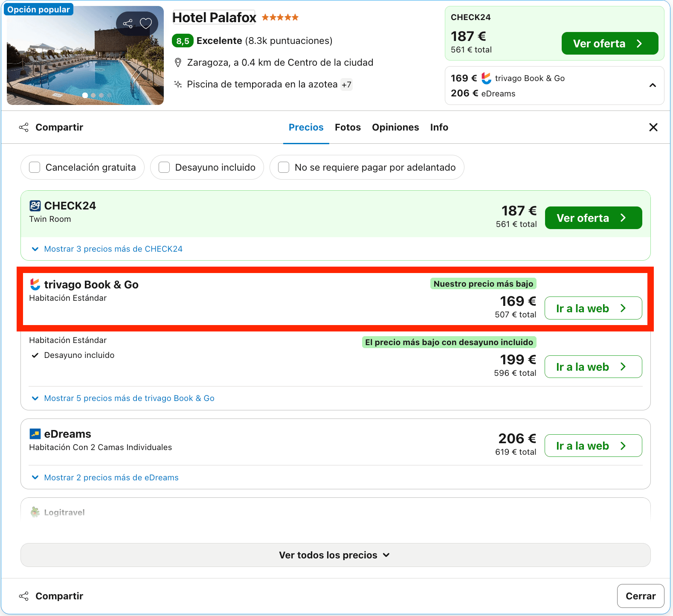Click the share icon on the hotel photo

coord(128,23)
